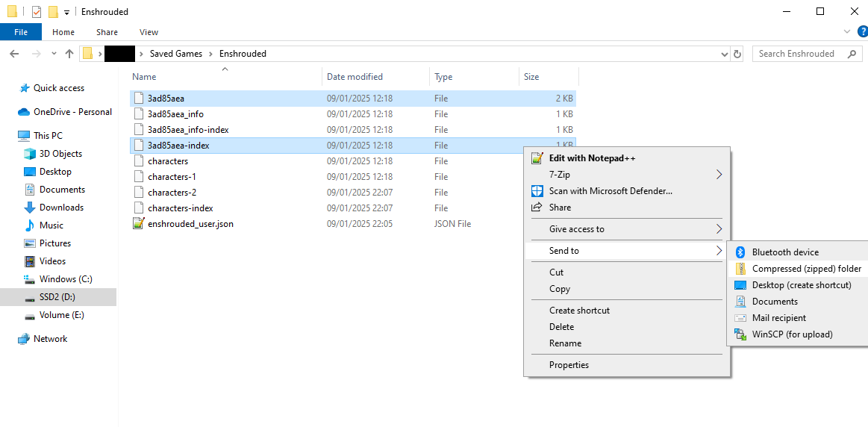Click the Help question mark icon

862,31
